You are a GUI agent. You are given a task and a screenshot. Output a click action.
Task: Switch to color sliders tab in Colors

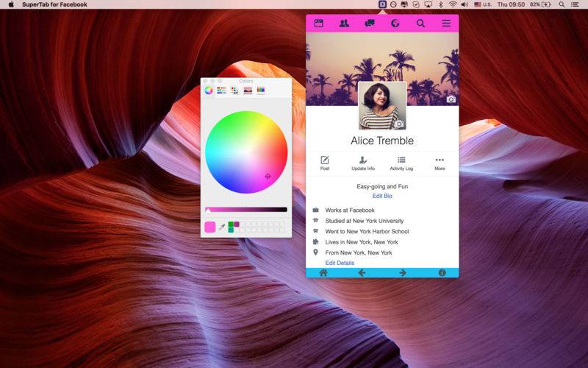[x=222, y=90]
